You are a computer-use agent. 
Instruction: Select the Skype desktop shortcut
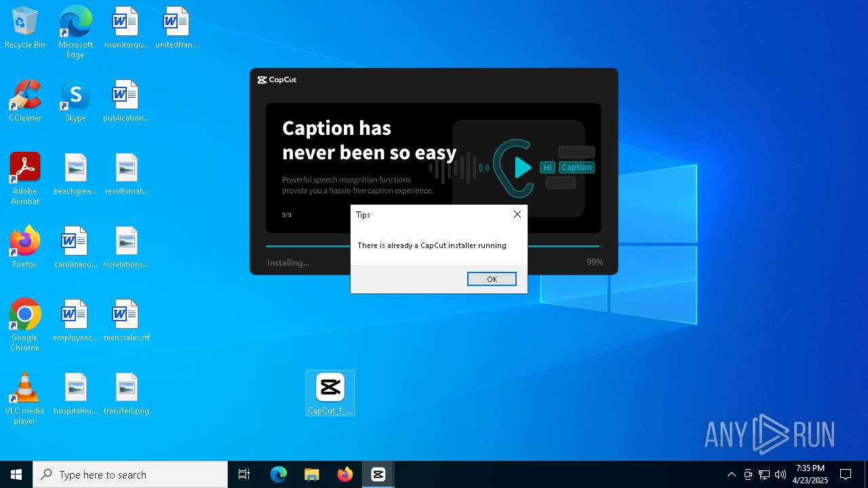pyautogui.click(x=75, y=102)
